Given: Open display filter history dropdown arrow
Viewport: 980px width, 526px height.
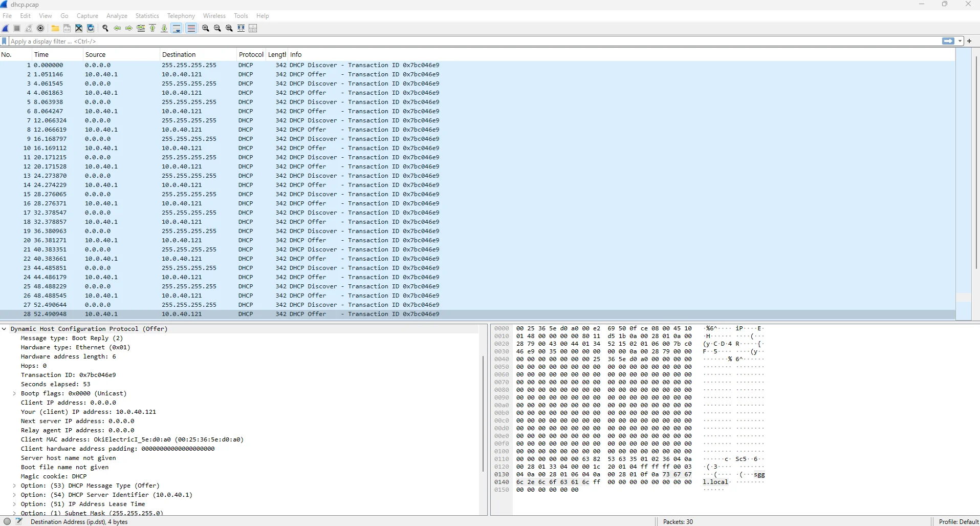Looking at the screenshot, I should coord(960,41).
